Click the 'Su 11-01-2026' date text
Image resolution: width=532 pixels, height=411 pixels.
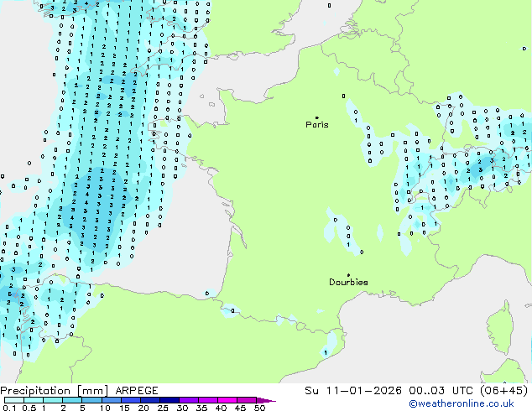(x=353, y=391)
